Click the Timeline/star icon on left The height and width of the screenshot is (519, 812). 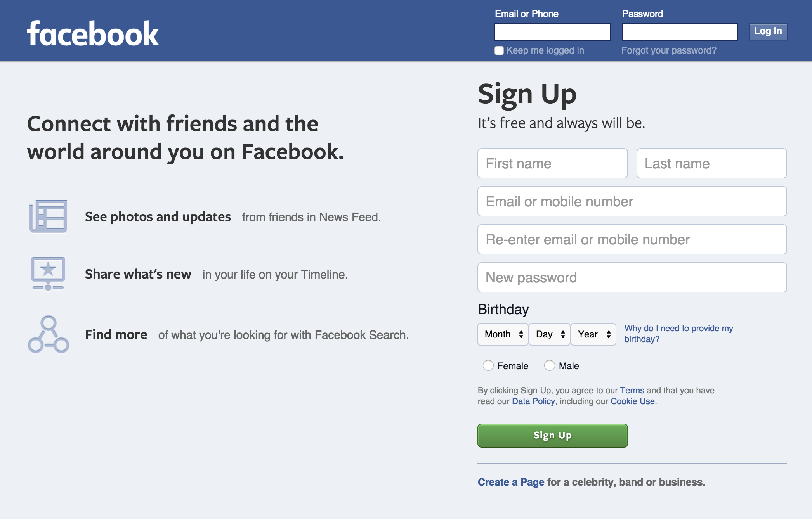point(48,274)
